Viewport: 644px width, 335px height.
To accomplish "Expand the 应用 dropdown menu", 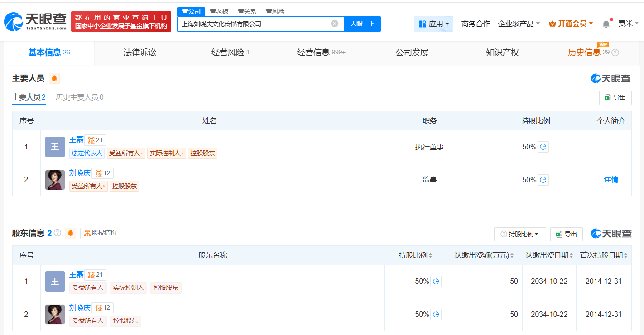I will (x=433, y=24).
